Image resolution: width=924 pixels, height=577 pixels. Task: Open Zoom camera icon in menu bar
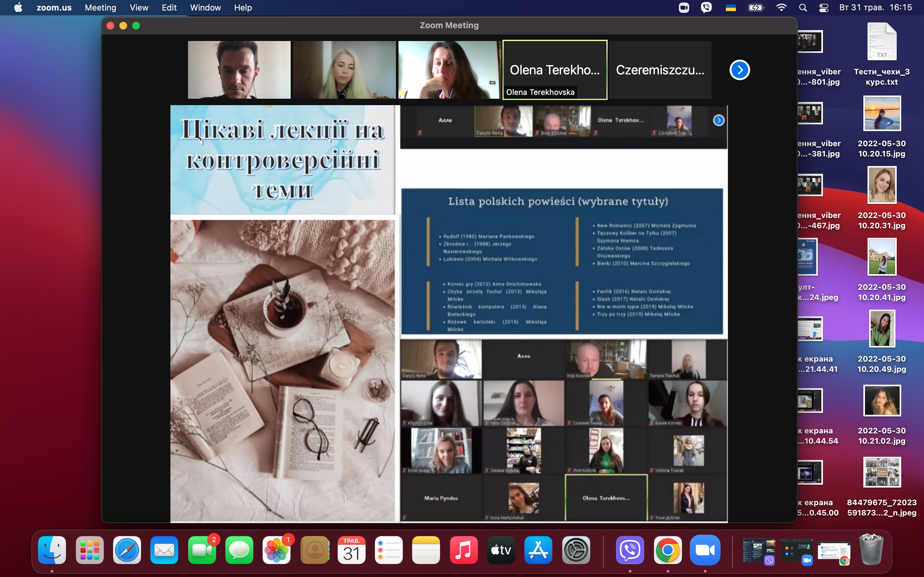pos(684,8)
